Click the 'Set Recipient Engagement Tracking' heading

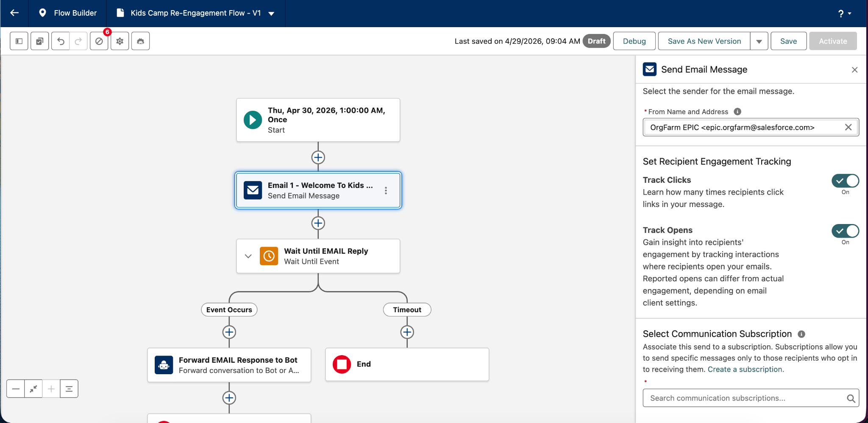717,161
